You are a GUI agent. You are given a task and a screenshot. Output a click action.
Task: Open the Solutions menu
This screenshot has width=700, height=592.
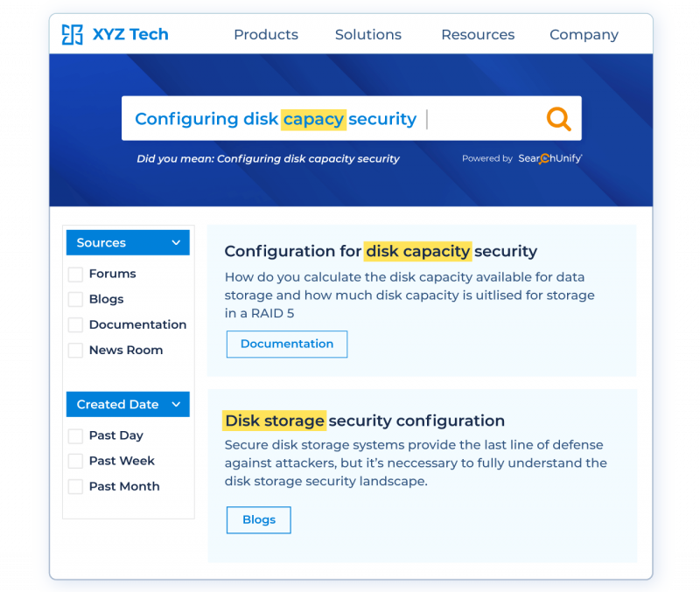point(368,34)
